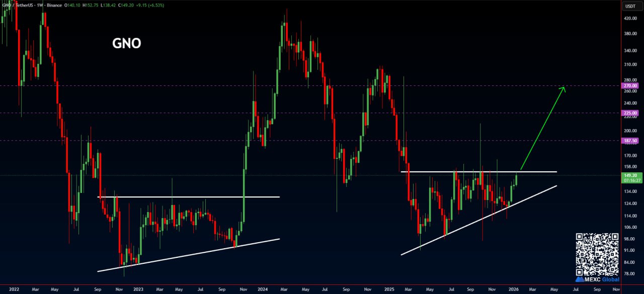This screenshot has height=294, width=644.
Task: Click the 2023 label on time axis
Action: pos(138,290)
